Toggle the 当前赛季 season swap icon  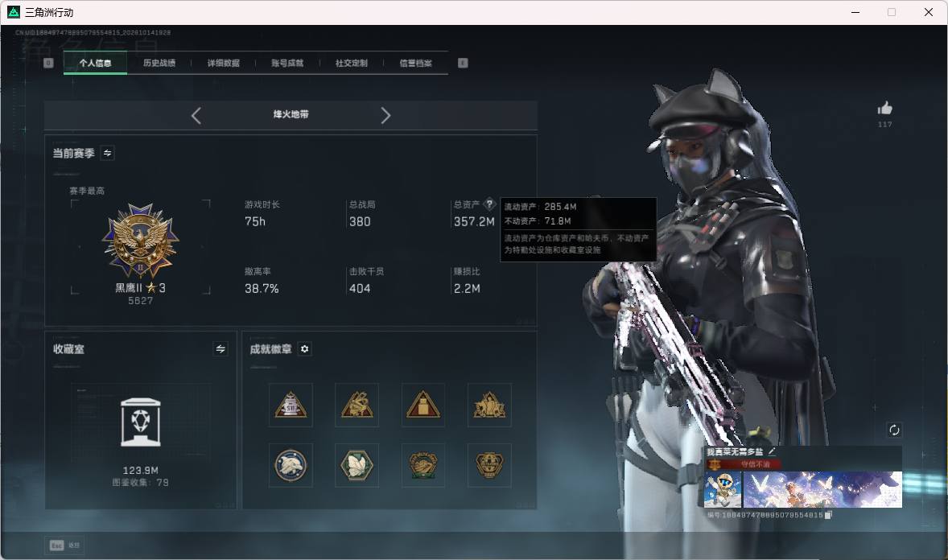pyautogui.click(x=108, y=153)
